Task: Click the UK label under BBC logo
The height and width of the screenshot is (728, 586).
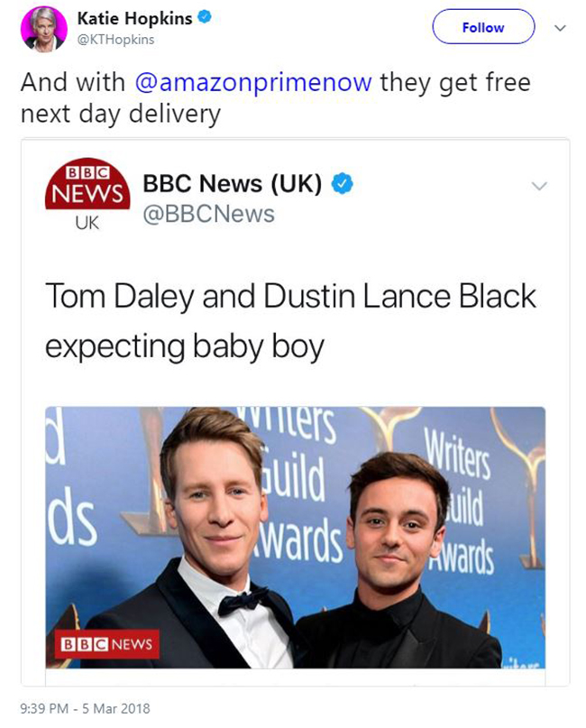Action: [87, 224]
